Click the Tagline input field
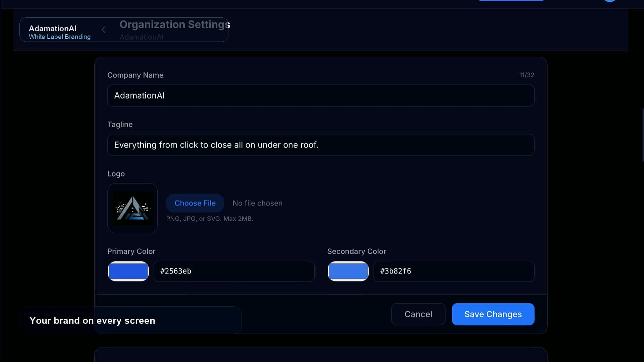The image size is (644, 362). tap(321, 145)
